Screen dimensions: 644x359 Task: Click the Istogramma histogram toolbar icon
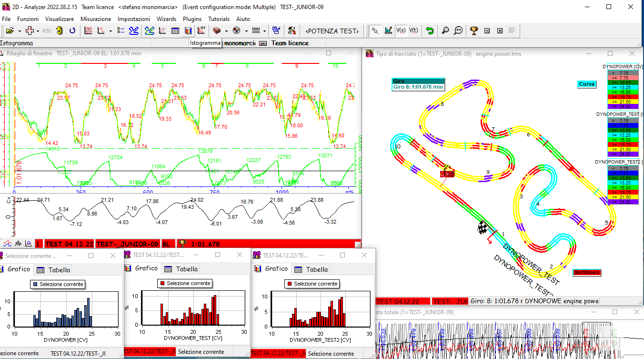[188, 31]
